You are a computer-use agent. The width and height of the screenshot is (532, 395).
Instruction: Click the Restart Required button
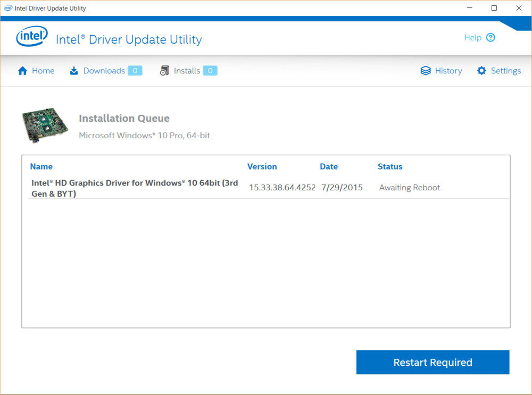tap(433, 362)
